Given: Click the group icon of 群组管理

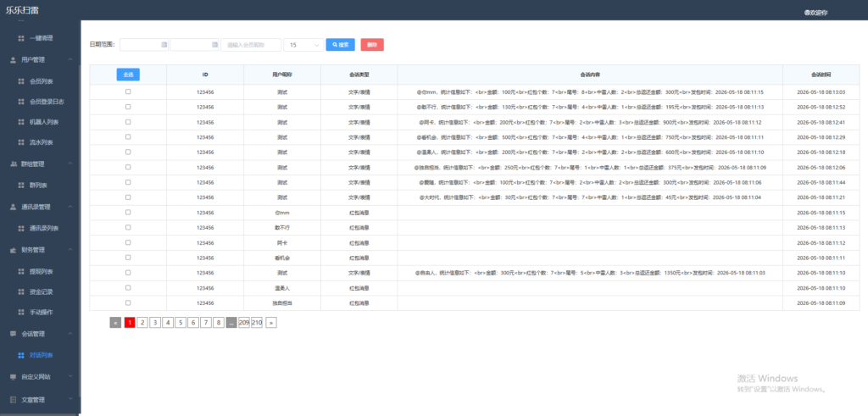Looking at the screenshot, I should click(14, 164).
